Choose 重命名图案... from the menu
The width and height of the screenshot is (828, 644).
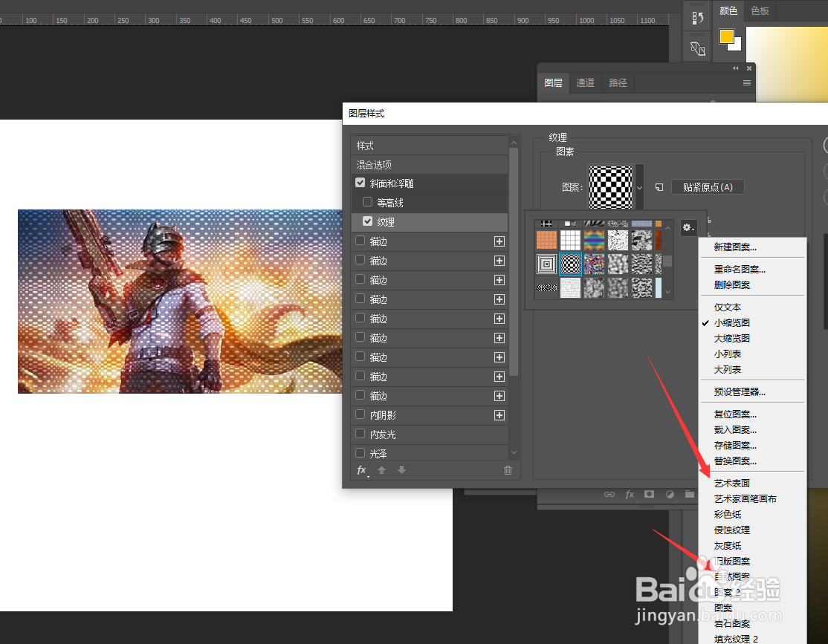click(x=740, y=269)
